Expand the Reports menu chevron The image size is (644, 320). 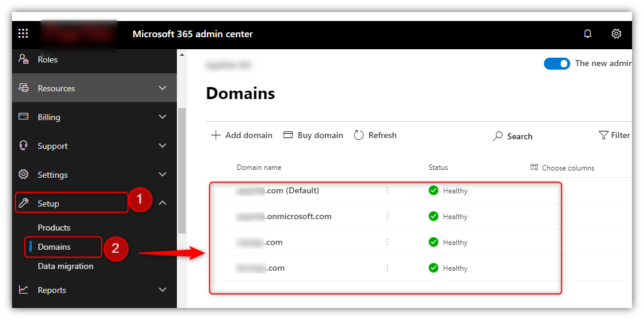(162, 289)
